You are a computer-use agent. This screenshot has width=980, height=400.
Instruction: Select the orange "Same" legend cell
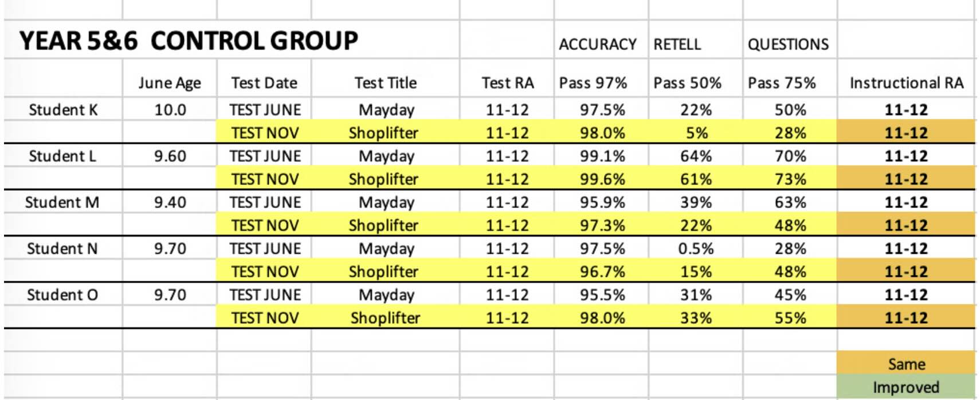pyautogui.click(x=906, y=363)
